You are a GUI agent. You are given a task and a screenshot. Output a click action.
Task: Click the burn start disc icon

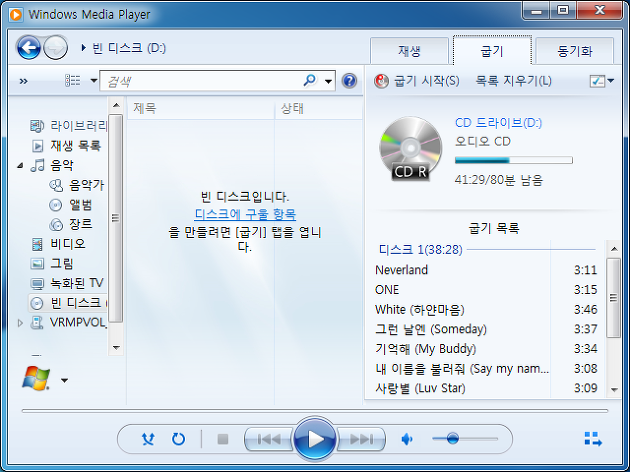pyautogui.click(x=381, y=81)
